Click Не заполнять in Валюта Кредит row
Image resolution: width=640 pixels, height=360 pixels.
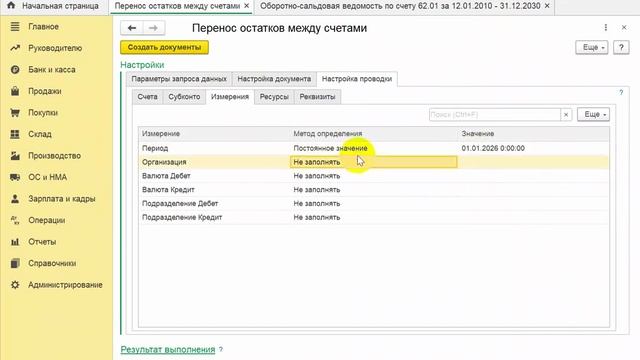[317, 190]
